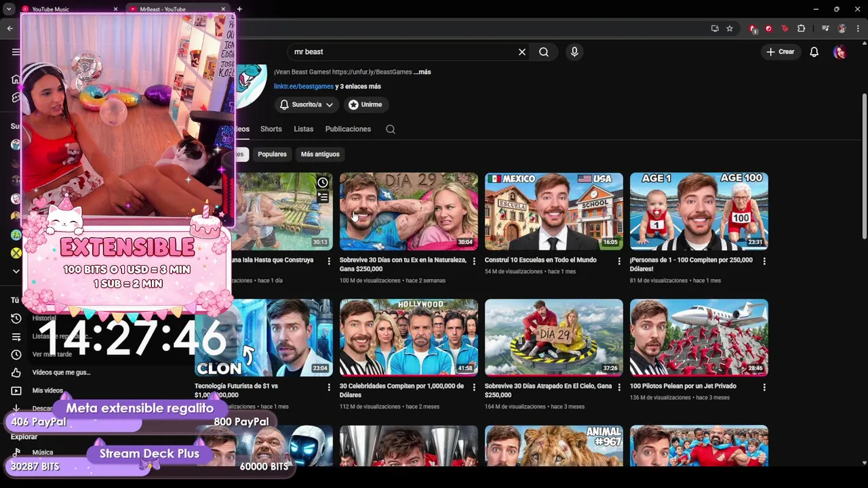Search within the MrBeast channel

391,129
